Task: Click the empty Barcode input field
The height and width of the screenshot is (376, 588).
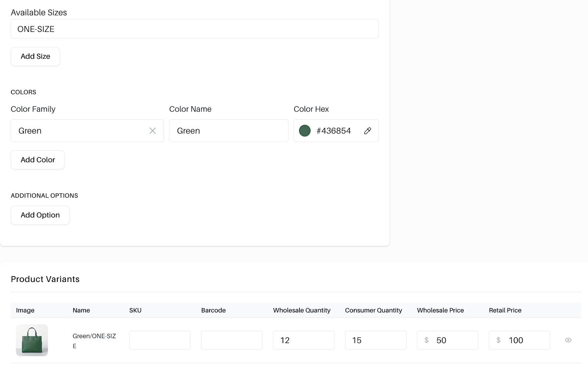Action: 232,340
